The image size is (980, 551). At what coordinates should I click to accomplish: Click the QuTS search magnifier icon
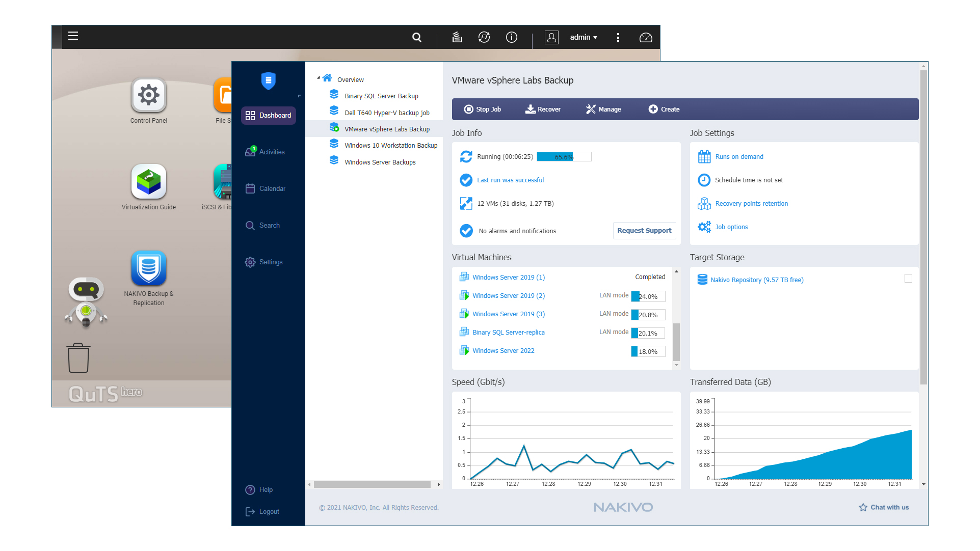417,37
